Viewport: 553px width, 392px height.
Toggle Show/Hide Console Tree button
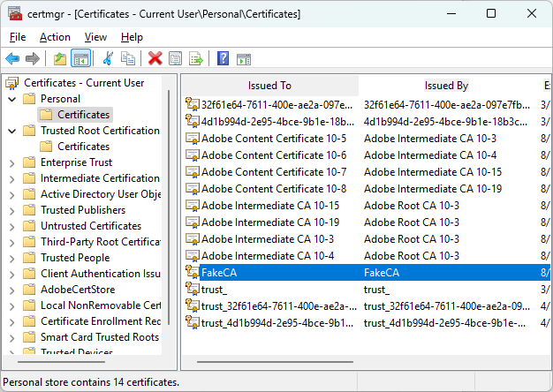tap(81, 58)
